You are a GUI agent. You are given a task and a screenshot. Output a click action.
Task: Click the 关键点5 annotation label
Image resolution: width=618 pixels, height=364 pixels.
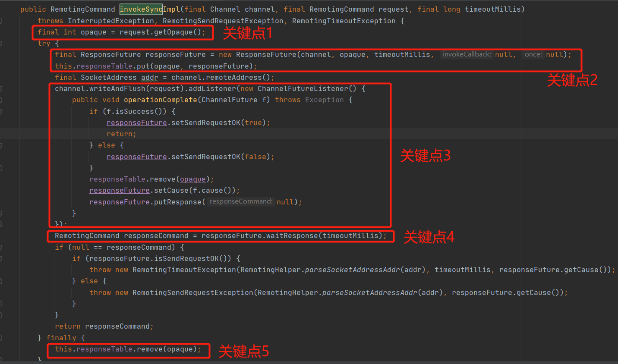243,351
